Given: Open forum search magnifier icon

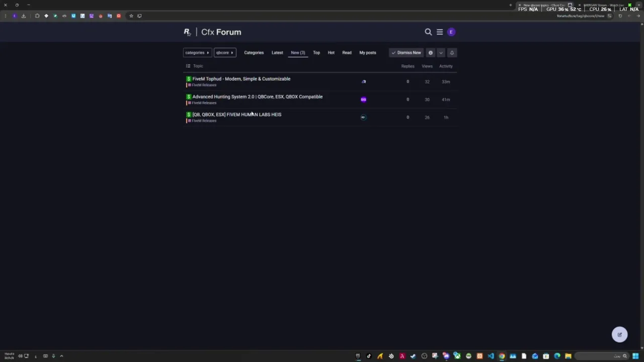Looking at the screenshot, I should click(428, 32).
